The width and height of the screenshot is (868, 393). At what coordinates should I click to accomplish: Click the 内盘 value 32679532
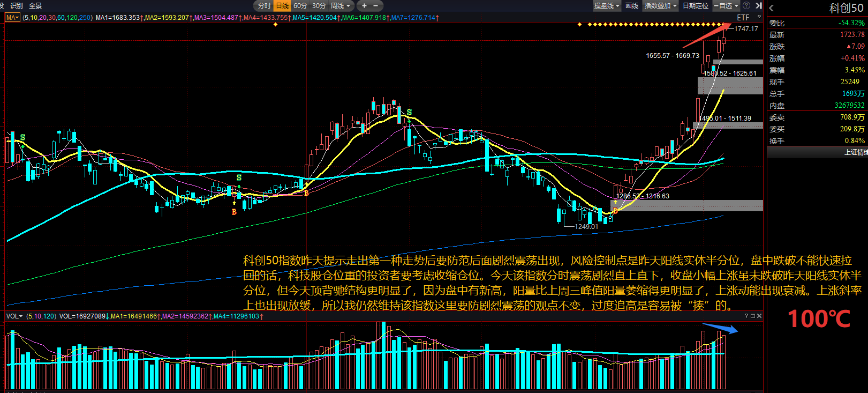850,106
